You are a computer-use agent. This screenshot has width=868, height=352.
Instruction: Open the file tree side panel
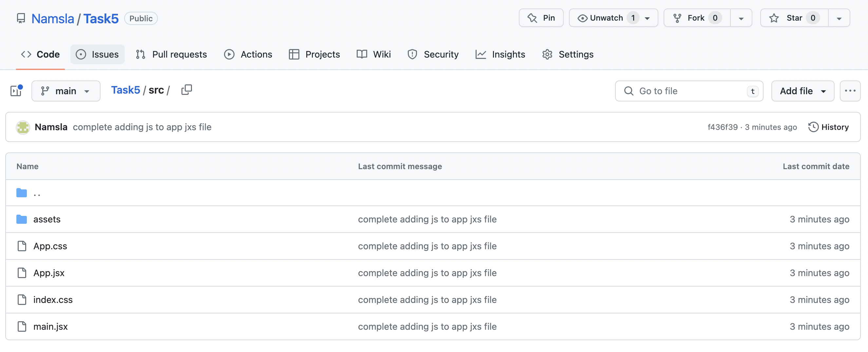(x=15, y=91)
